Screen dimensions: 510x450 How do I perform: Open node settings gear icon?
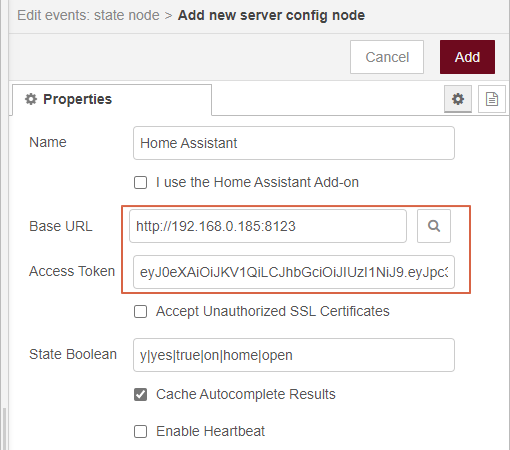coord(458,99)
